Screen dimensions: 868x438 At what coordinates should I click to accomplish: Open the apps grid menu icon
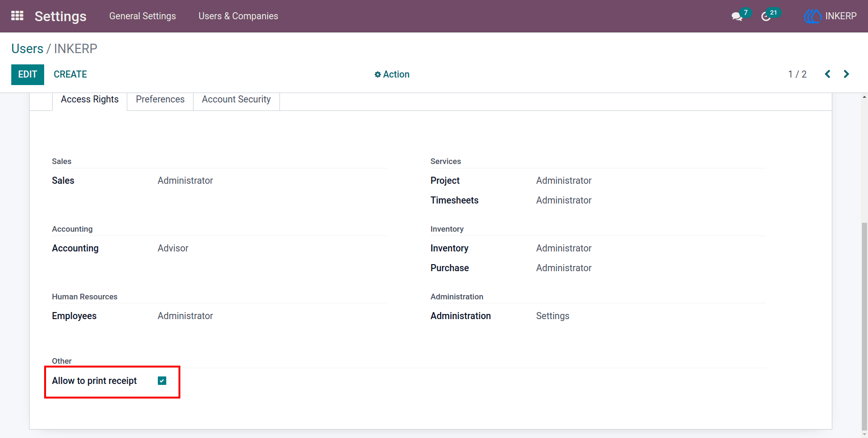point(17,16)
